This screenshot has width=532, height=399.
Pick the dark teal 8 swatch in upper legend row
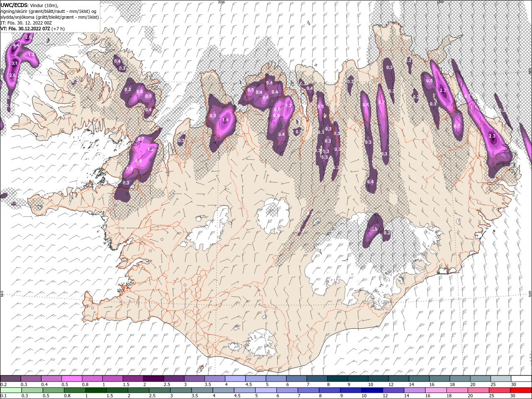(337, 379)
